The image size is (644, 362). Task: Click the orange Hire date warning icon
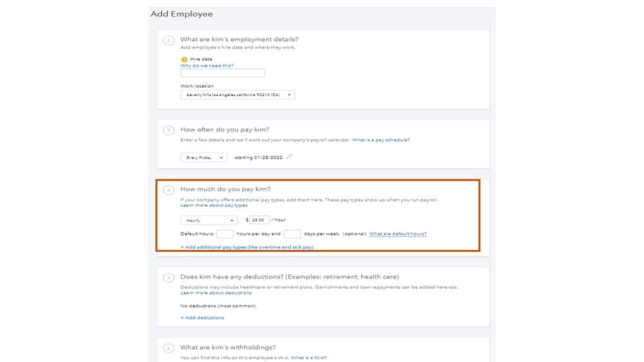[x=184, y=59]
